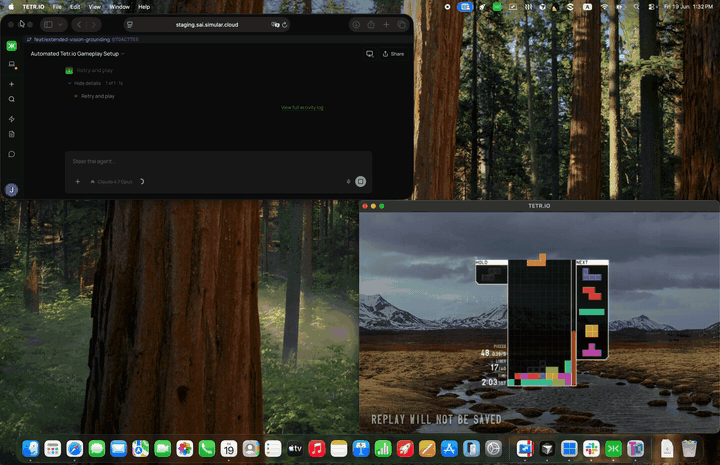Open the Apple menu
Screen dimensions: 720x465
11,7
